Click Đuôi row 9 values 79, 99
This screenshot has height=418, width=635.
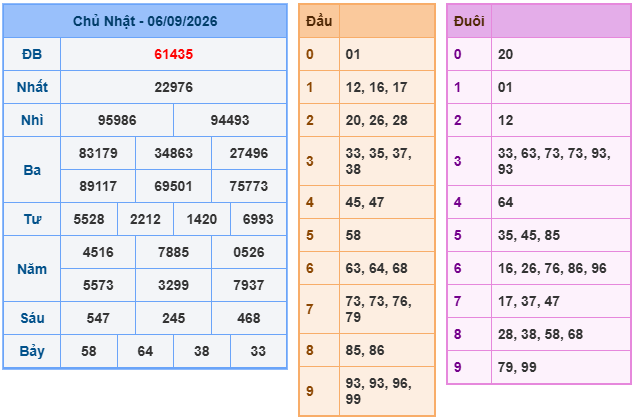(x=517, y=367)
